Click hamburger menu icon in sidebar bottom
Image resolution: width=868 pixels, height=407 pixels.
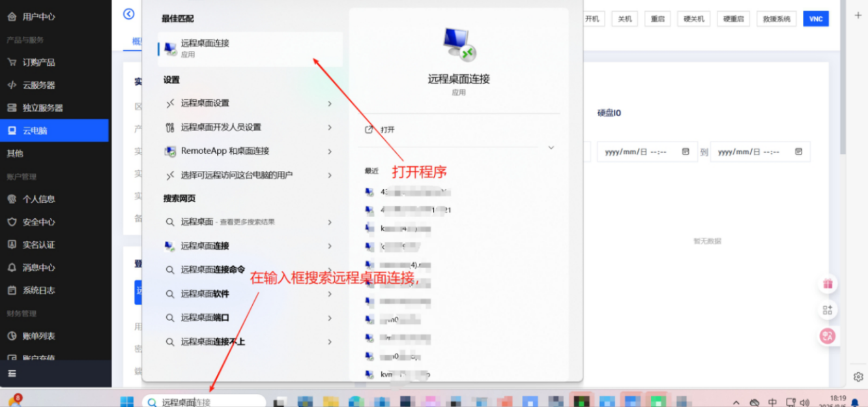(x=12, y=374)
